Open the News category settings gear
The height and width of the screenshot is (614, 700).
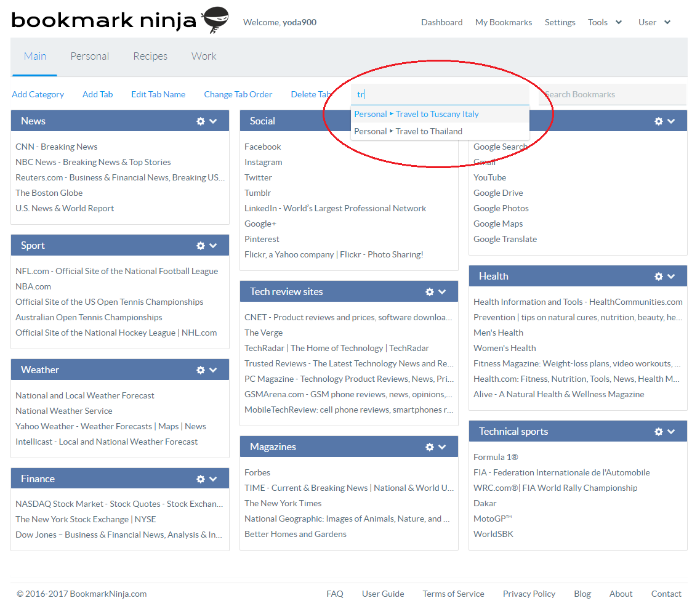(200, 121)
